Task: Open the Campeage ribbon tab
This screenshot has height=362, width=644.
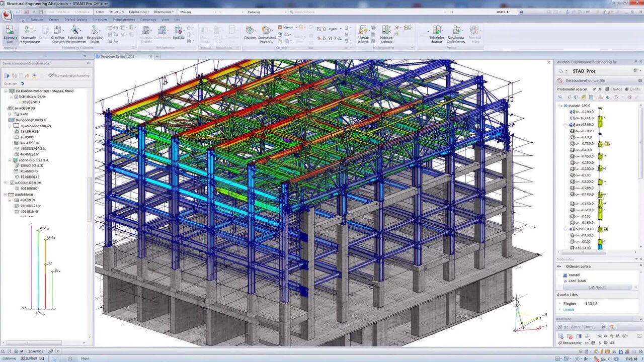Action: pos(148,20)
